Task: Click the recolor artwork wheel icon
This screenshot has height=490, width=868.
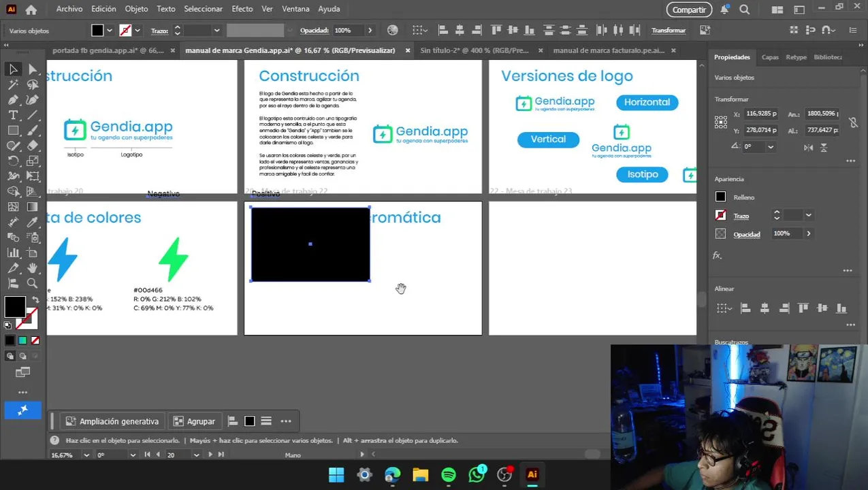Action: click(392, 30)
